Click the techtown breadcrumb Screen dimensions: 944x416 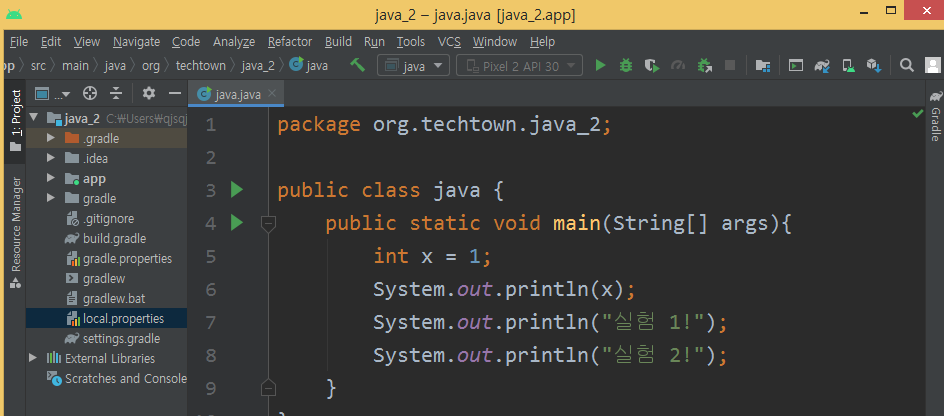200,65
